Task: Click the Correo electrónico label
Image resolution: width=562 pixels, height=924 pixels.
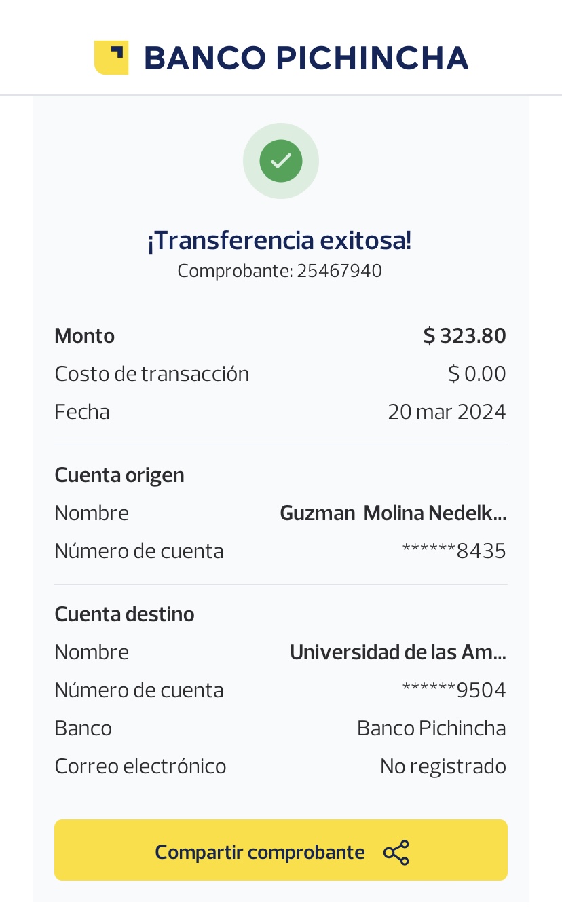Action: click(140, 766)
